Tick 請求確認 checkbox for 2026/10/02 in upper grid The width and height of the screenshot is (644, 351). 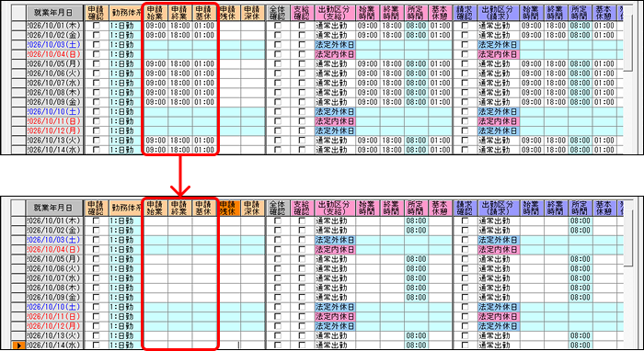click(x=465, y=35)
